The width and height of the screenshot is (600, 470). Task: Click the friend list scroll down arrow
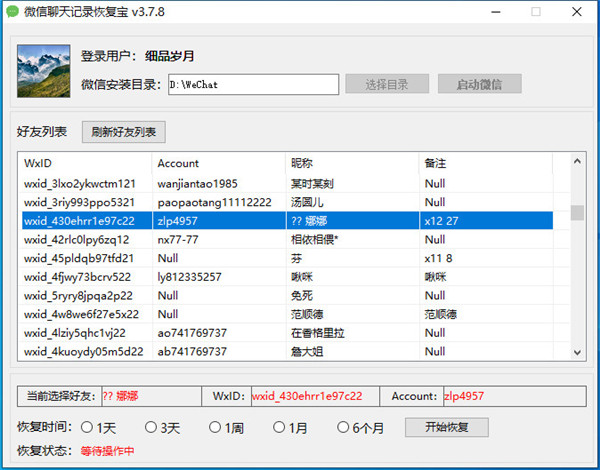click(577, 352)
